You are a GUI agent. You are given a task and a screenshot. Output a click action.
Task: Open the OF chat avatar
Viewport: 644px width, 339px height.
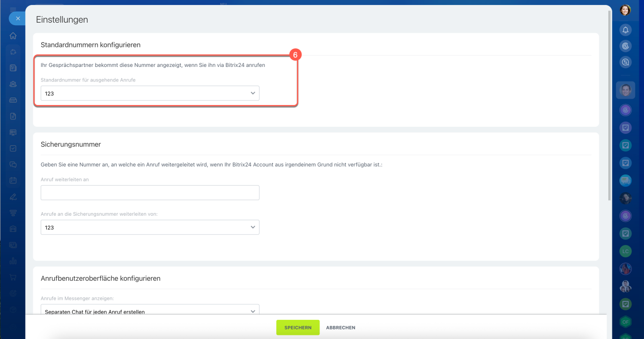(x=625, y=322)
